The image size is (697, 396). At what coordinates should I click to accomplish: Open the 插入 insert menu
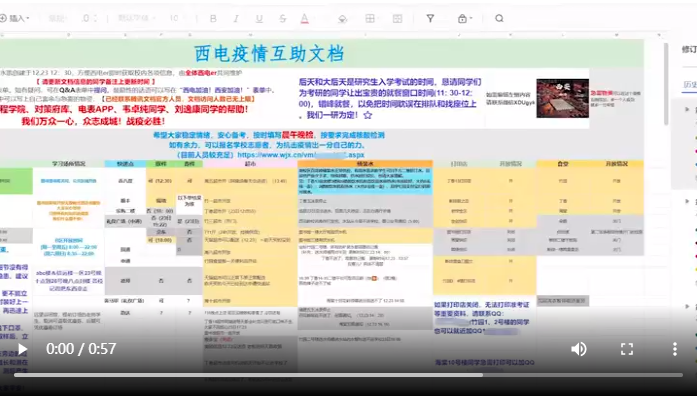[15, 18]
